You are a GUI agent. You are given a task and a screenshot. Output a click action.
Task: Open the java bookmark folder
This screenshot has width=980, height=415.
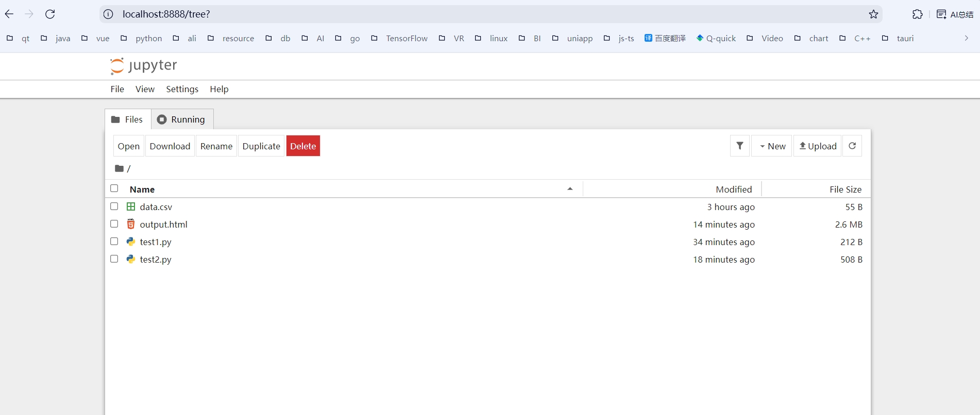[56, 38]
